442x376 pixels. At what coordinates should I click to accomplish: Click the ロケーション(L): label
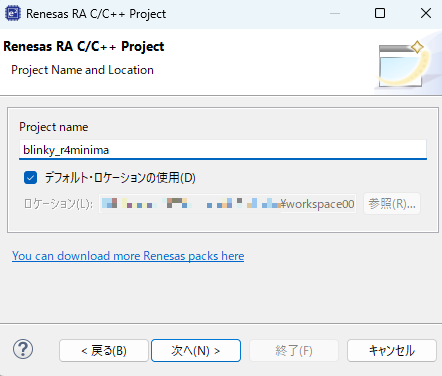coord(58,204)
